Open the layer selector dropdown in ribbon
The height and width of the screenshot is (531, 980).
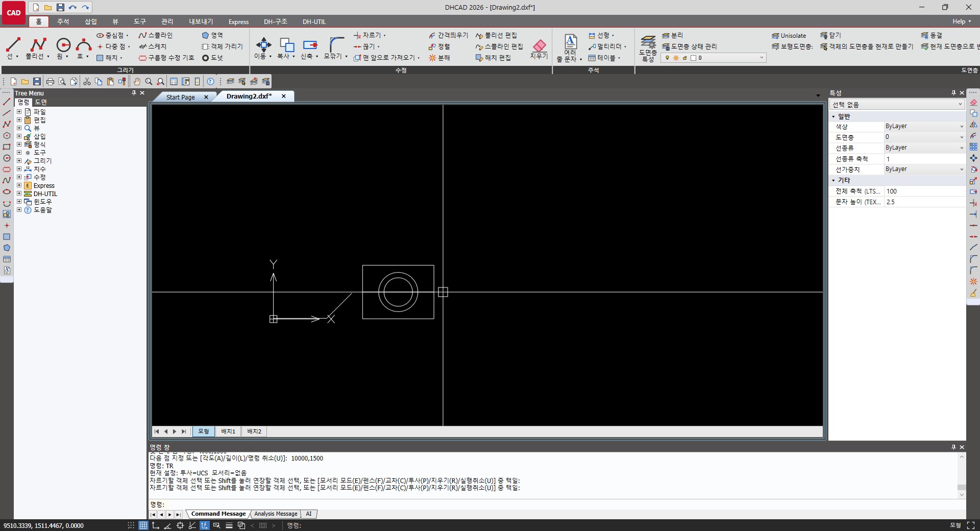pos(714,58)
